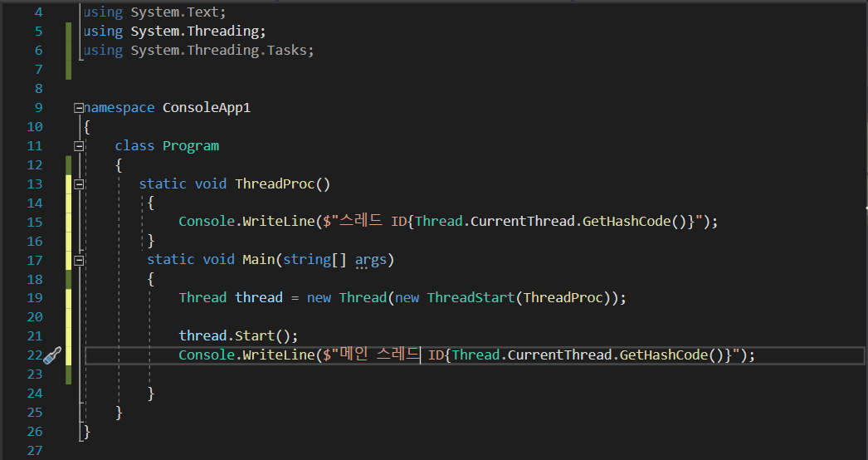
Task: Click the screwdriver quick actions icon on line 22
Action: [x=52, y=355]
